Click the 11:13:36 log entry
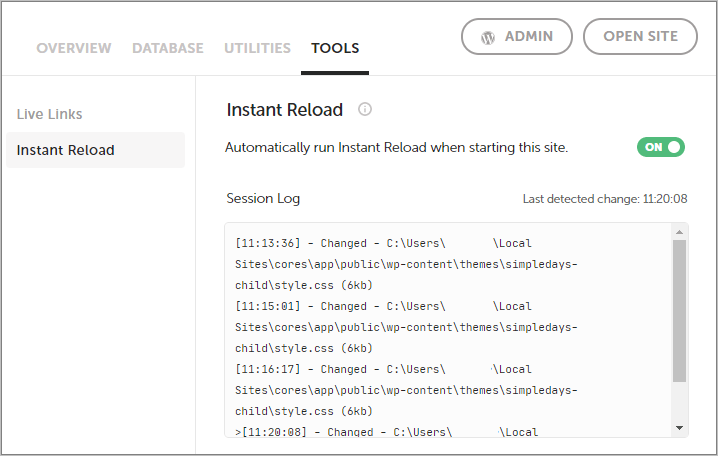Screen dimensions: 718x456 click(406, 264)
